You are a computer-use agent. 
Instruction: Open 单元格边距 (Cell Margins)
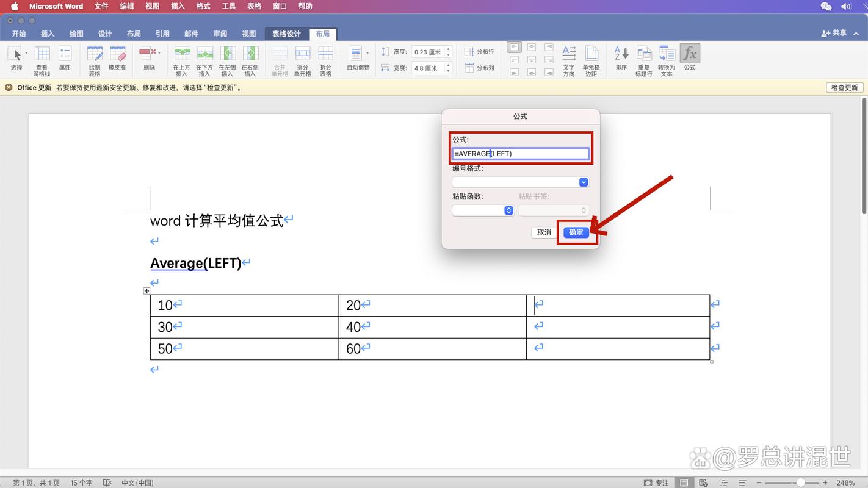click(x=591, y=61)
